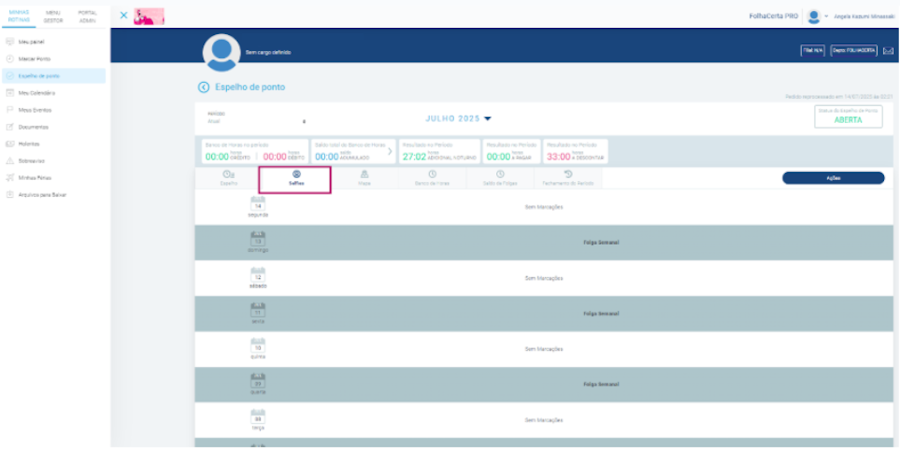Image resolution: width=900 pixels, height=452 pixels.
Task: Click Sem Marcações on terça row
Action: pos(544,420)
